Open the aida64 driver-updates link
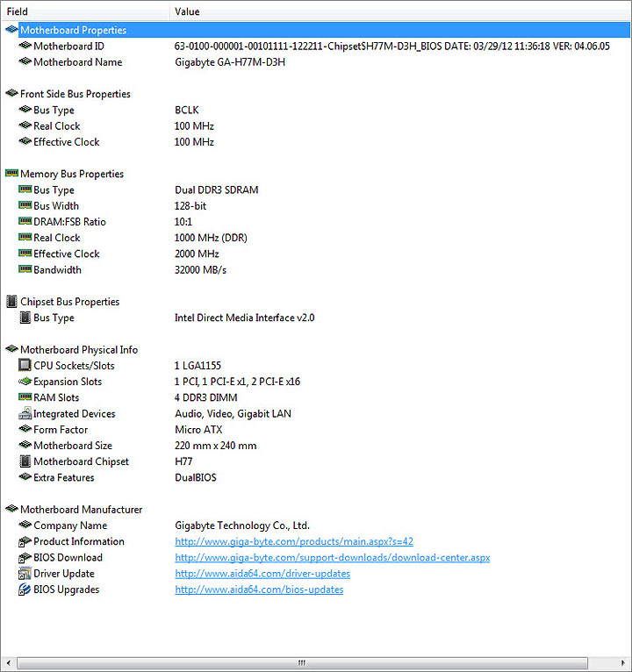The width and height of the screenshot is (632, 672). [x=262, y=574]
